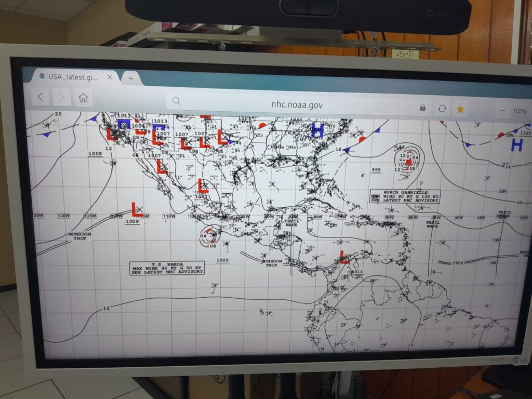Click the nhc.noaa.gov address field
The image size is (532, 399).
coord(297,104)
